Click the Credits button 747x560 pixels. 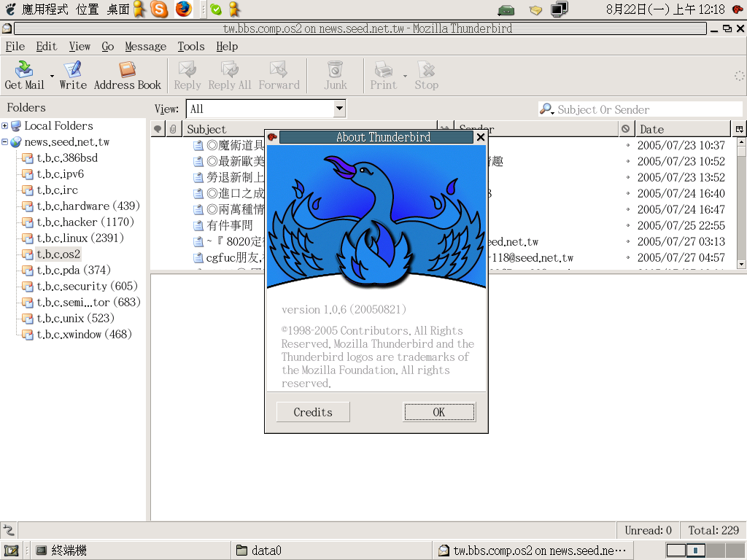point(313,412)
